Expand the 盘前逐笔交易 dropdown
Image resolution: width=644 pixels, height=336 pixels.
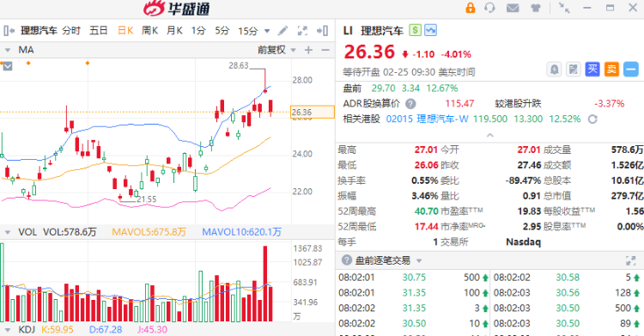[419, 260]
